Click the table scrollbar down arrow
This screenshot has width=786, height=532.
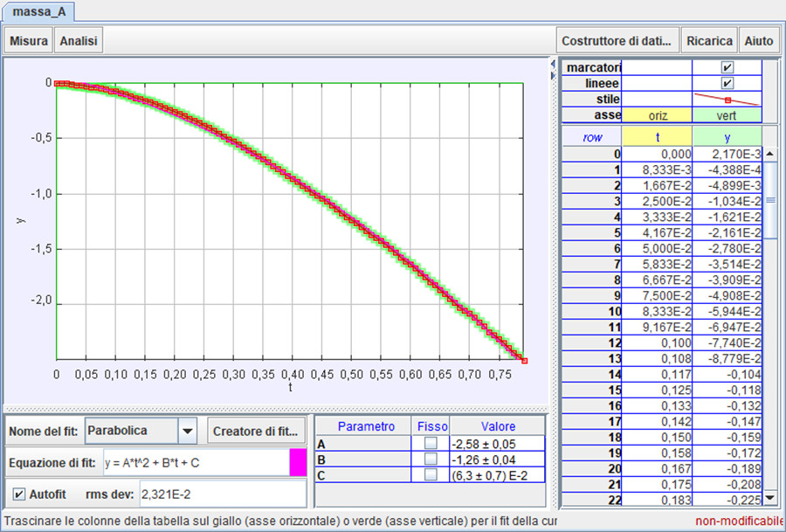click(x=769, y=497)
